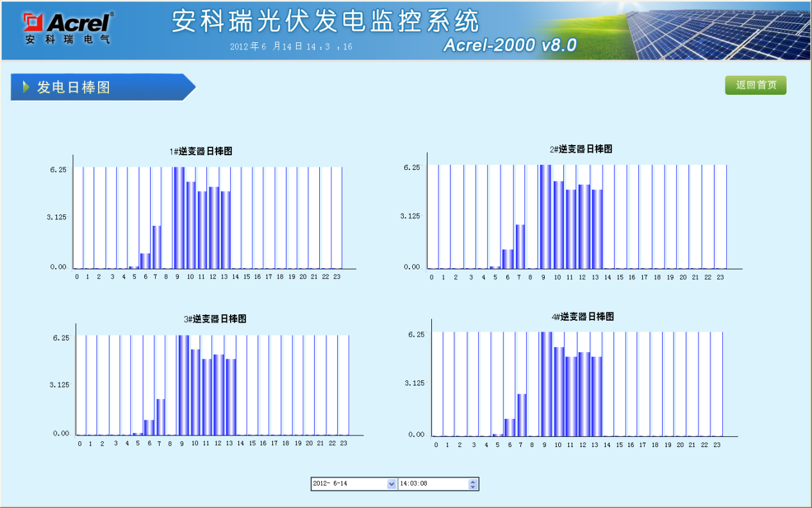
Task: Click the 安科瑞光伏发电监控系统 system title
Action: coord(324,21)
